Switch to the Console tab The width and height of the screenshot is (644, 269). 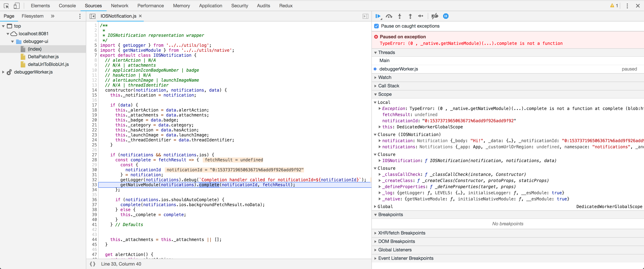tap(67, 6)
